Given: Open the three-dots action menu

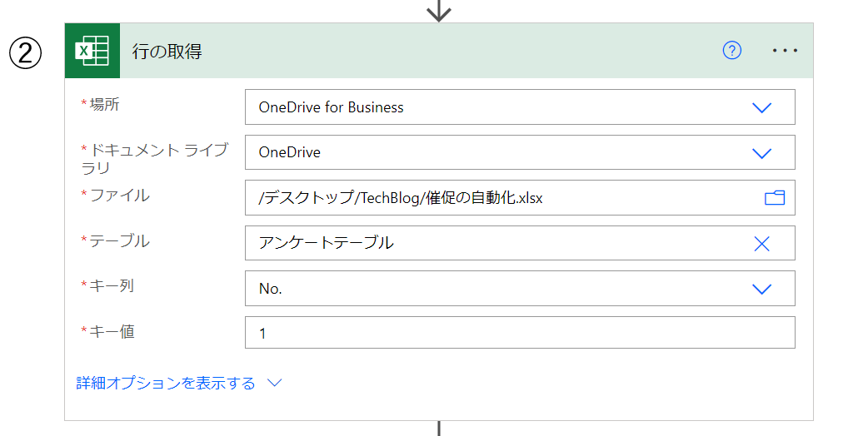Looking at the screenshot, I should (x=785, y=51).
